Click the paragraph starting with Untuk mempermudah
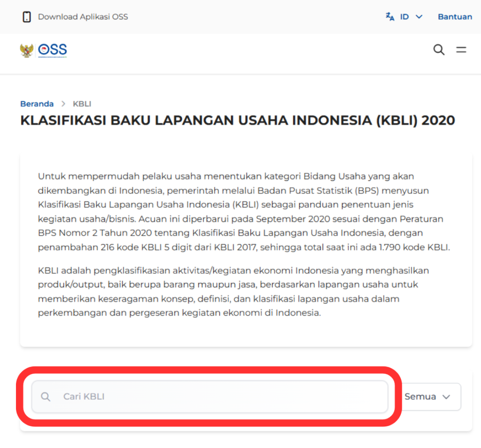Screen dimensions: 481x448 (x=244, y=212)
